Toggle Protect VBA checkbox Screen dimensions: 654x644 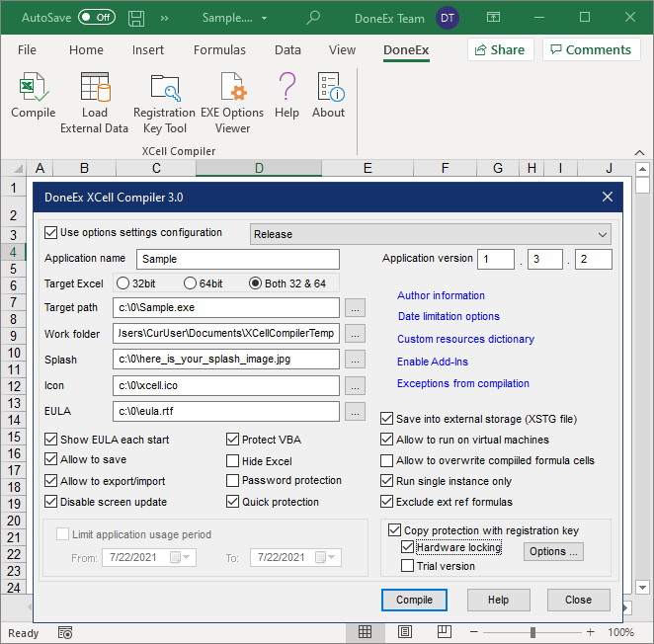232,440
